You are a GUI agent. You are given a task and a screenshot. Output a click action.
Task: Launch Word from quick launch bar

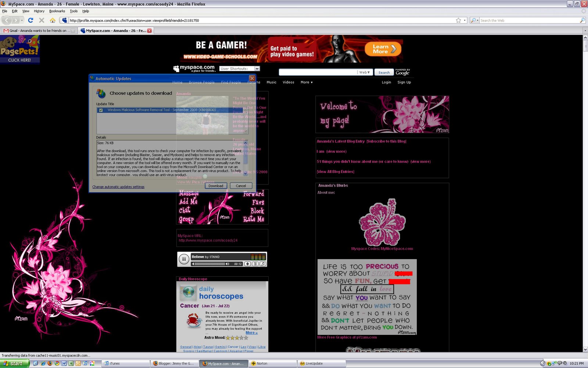[64, 363]
